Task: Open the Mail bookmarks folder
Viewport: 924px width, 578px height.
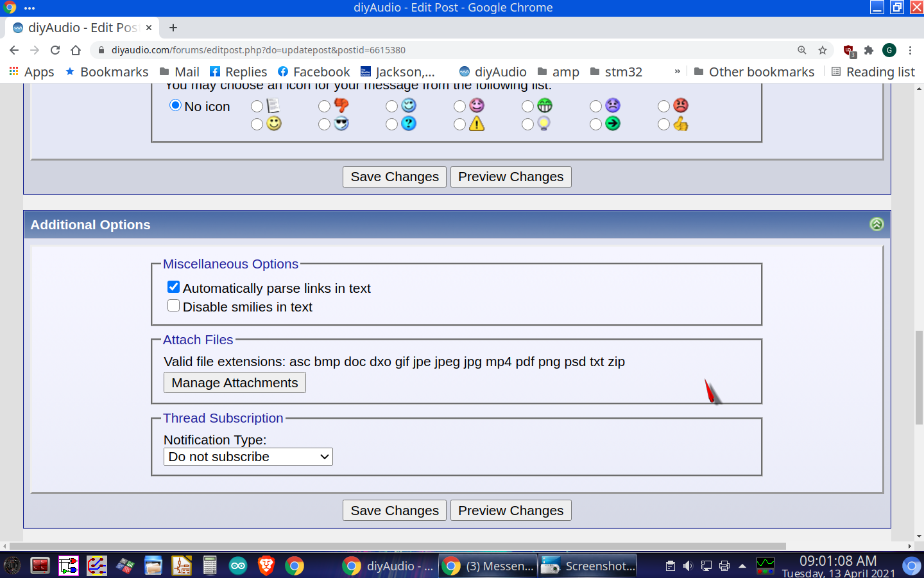Action: [x=180, y=71]
